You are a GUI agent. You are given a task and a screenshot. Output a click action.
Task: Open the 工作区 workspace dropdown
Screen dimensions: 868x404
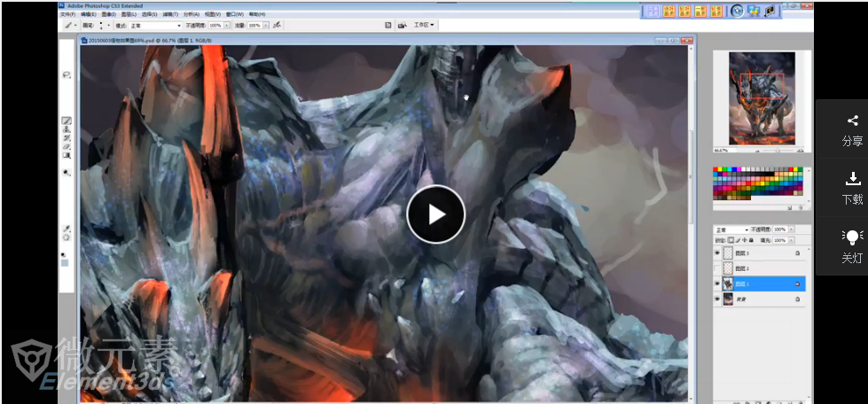click(424, 25)
